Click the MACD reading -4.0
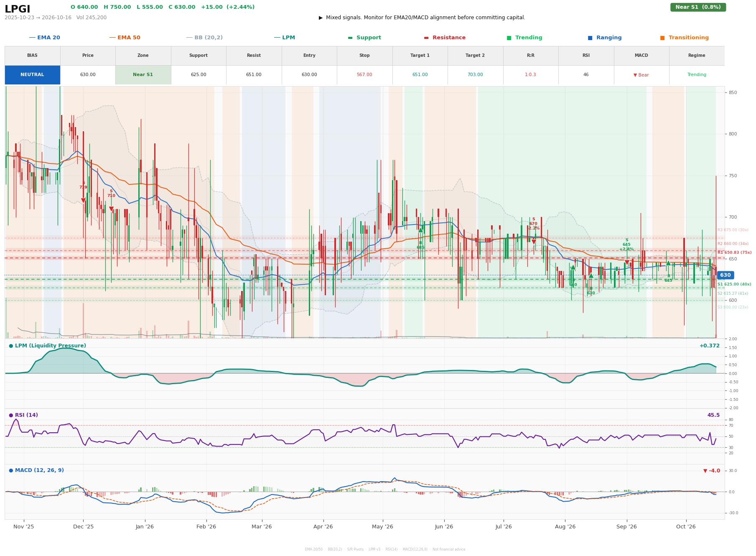 coord(712,471)
